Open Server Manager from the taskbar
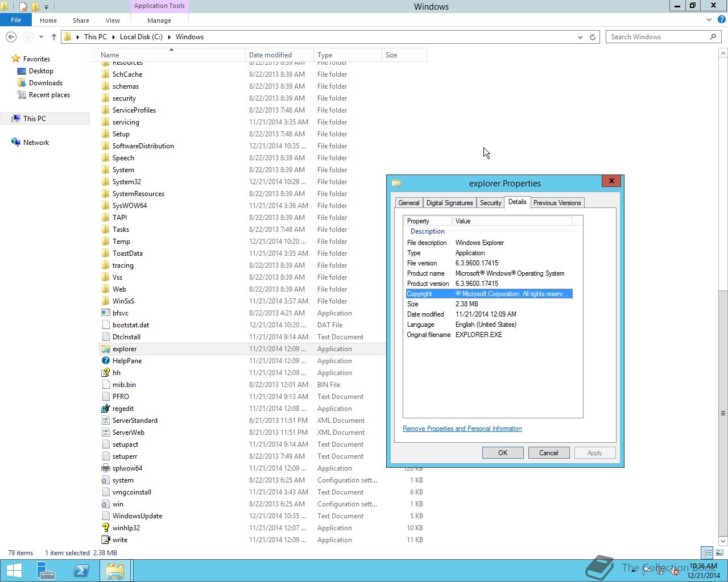The image size is (728, 582). pos(46,571)
